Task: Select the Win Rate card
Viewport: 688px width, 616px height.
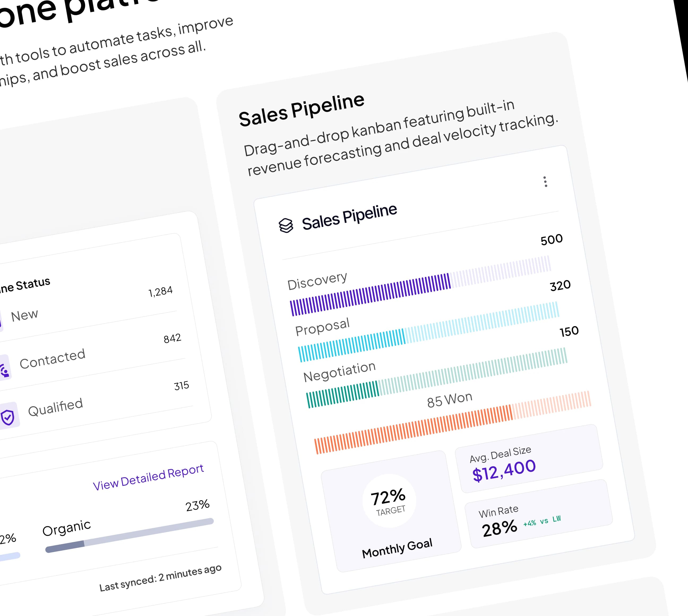Action: (x=539, y=514)
